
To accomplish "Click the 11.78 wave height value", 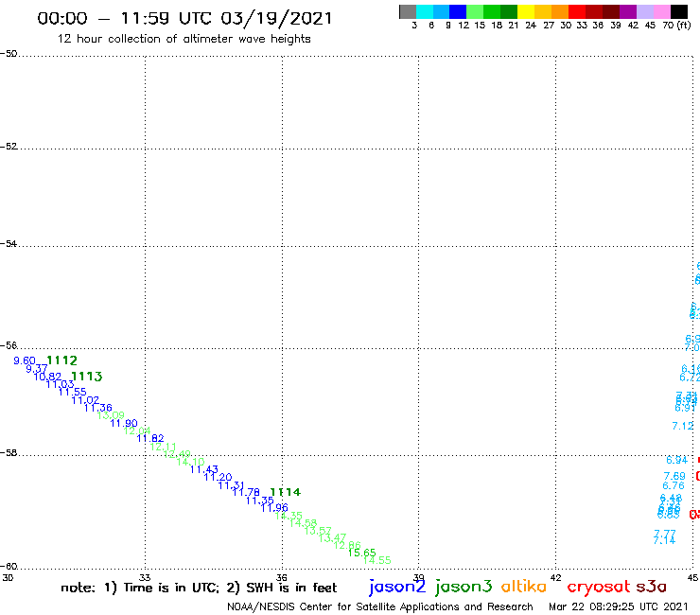I will click(x=246, y=492).
